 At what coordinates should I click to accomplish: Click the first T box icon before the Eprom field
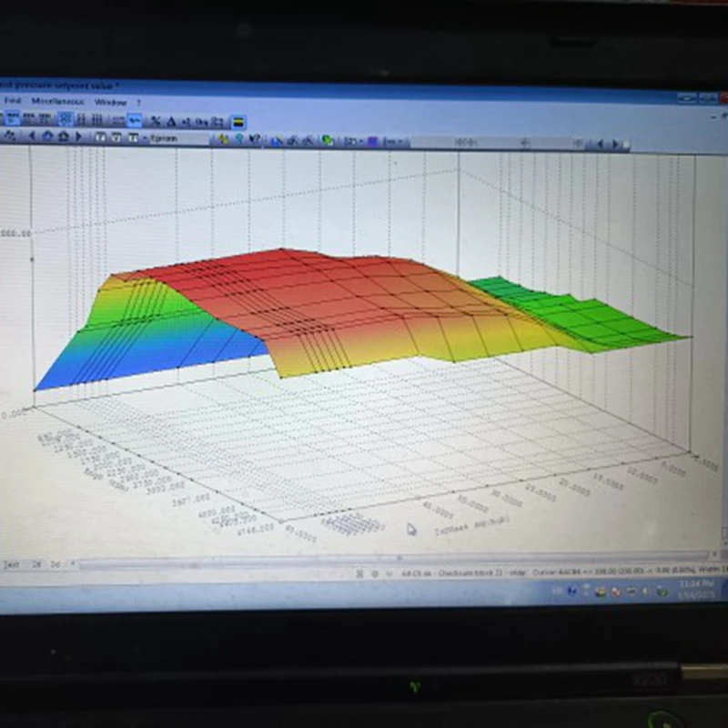tap(100, 137)
